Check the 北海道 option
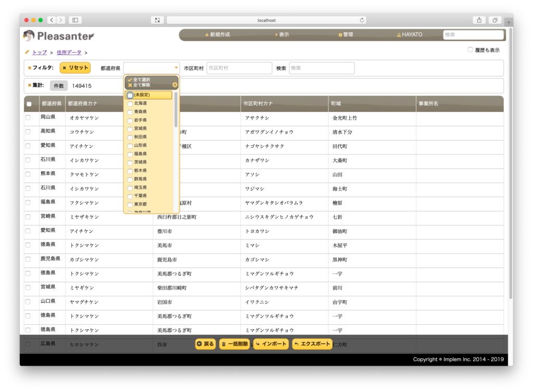Image resolution: width=533 pixels, height=392 pixels. click(130, 104)
